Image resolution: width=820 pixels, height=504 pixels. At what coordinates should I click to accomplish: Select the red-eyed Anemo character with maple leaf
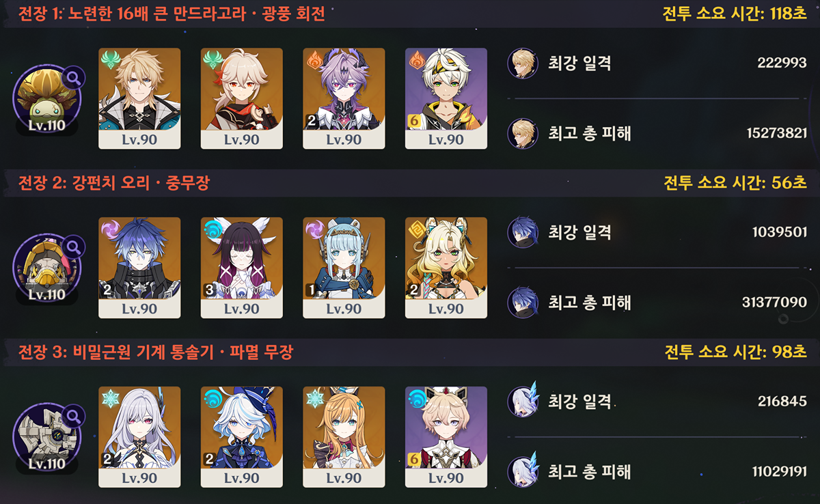(242, 98)
